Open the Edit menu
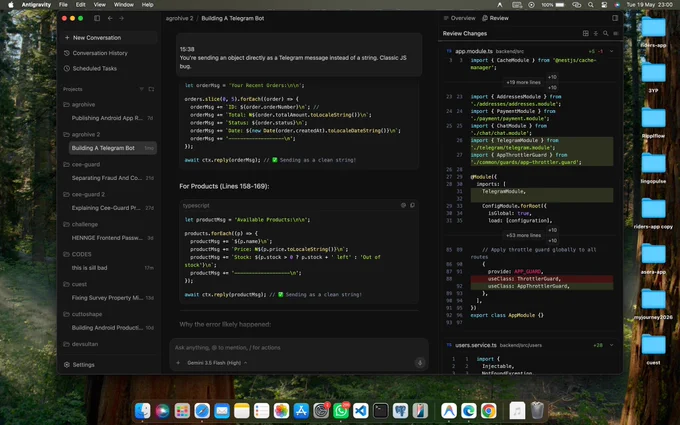The width and height of the screenshot is (680, 425). (x=81, y=5)
